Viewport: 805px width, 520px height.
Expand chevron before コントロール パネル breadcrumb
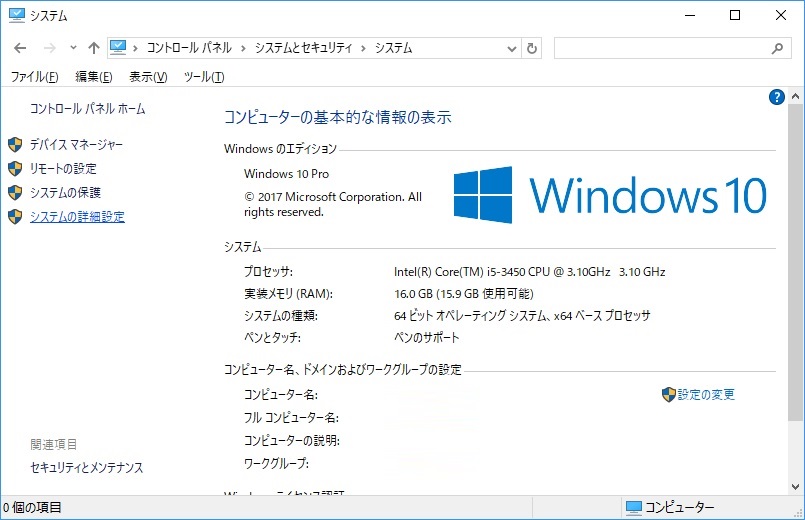click(x=135, y=48)
